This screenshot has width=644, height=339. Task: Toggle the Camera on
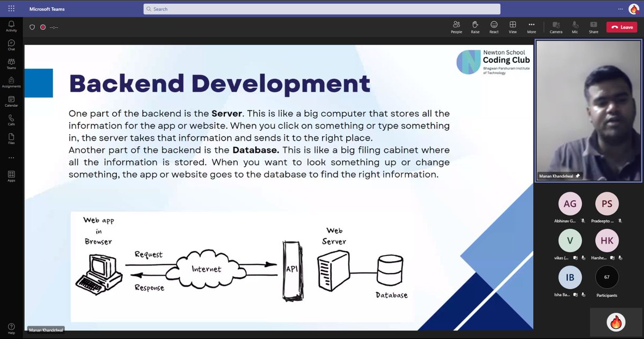tap(556, 27)
